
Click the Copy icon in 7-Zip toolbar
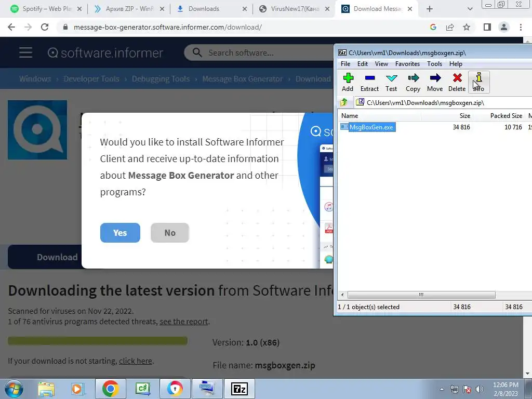tap(413, 82)
